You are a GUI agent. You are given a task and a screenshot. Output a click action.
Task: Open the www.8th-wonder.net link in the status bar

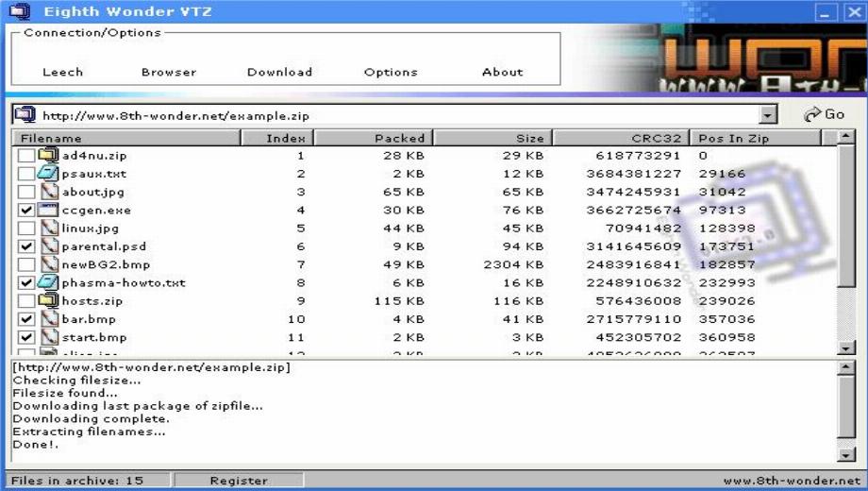pos(792,481)
